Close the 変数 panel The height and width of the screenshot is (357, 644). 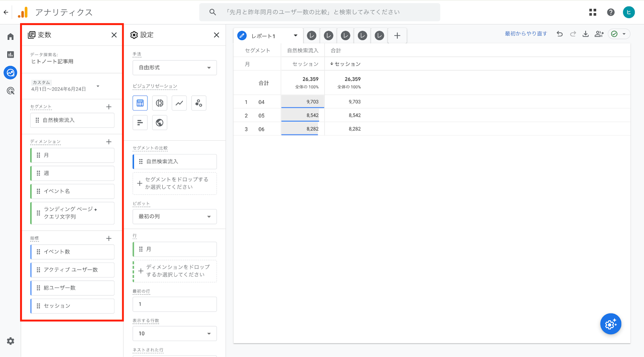pos(114,35)
